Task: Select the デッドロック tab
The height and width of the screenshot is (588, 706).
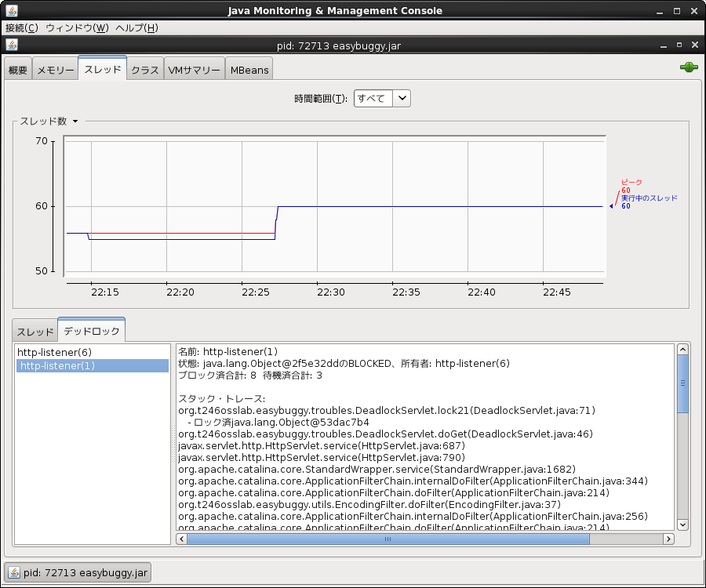Action: [x=92, y=331]
